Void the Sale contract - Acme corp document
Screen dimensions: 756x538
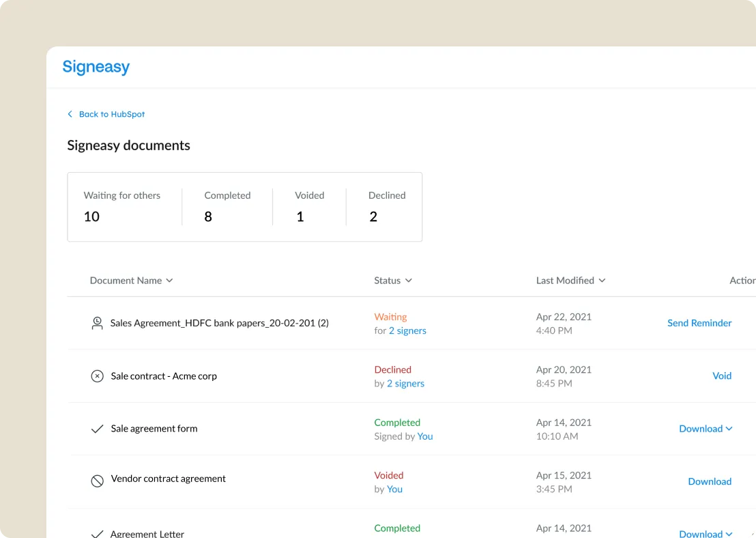pyautogui.click(x=722, y=376)
